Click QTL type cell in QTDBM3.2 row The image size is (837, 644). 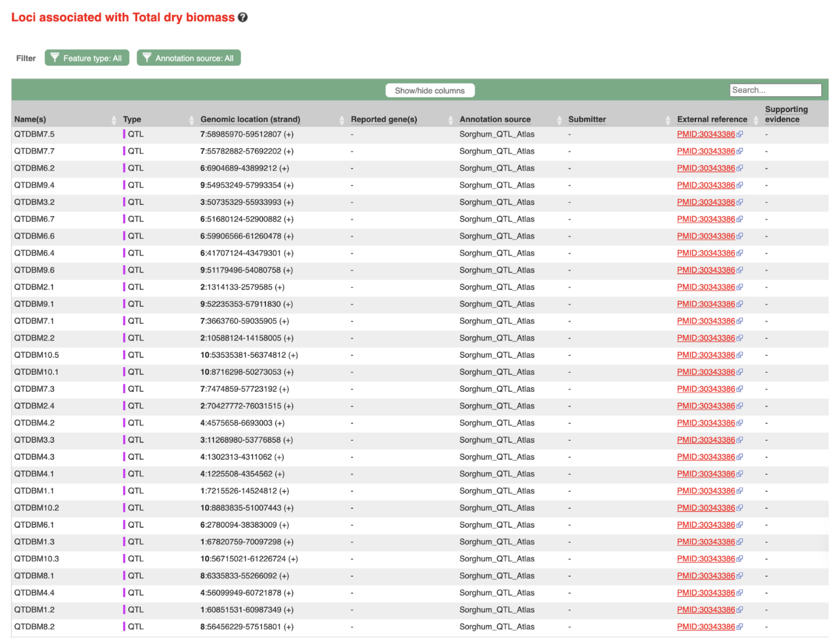pos(133,202)
